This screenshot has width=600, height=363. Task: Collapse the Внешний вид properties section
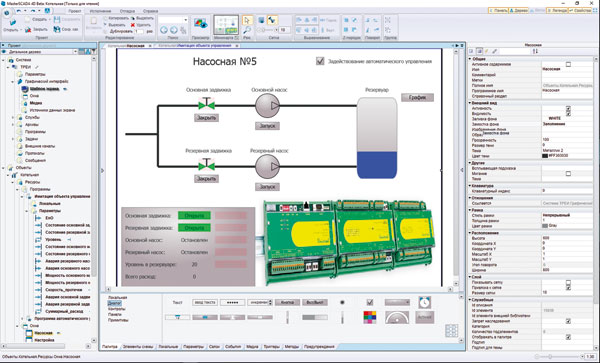click(470, 103)
